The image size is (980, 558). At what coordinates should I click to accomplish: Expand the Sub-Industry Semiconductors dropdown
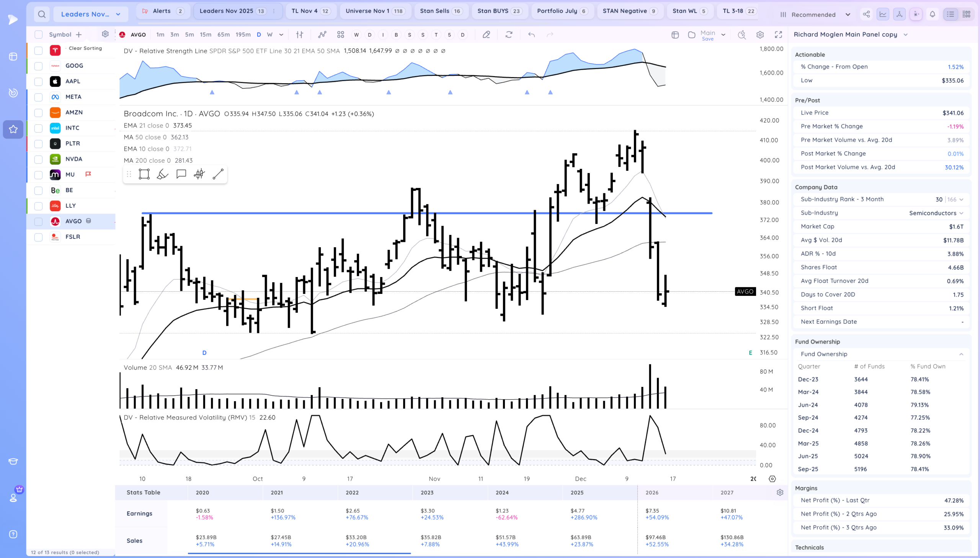coord(961,213)
